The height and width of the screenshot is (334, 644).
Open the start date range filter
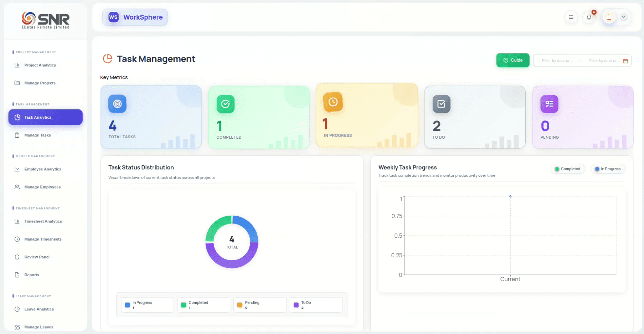[x=557, y=61]
